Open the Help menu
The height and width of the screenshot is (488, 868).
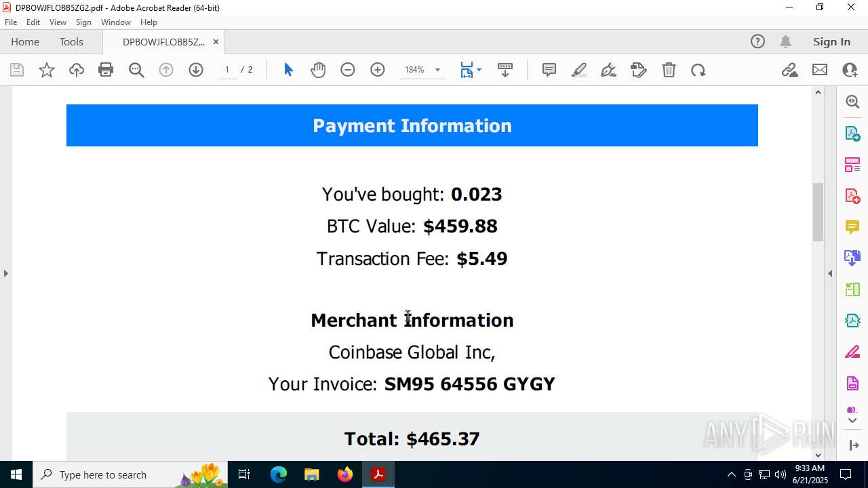[x=149, y=22]
